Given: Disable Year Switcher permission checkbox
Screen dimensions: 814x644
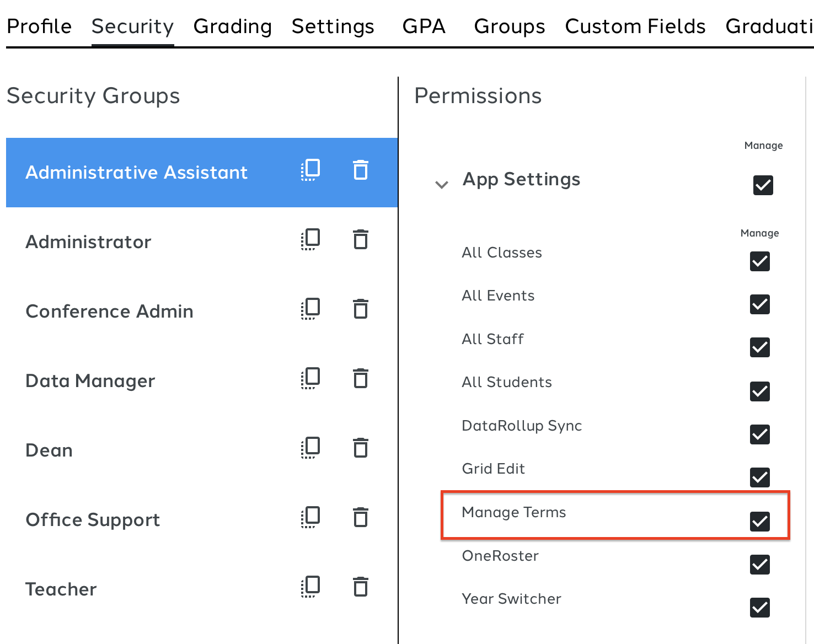Looking at the screenshot, I should pyautogui.click(x=759, y=608).
